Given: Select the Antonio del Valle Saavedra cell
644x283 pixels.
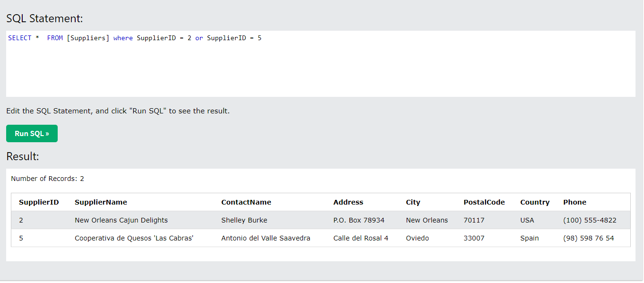Looking at the screenshot, I should click(x=265, y=238).
